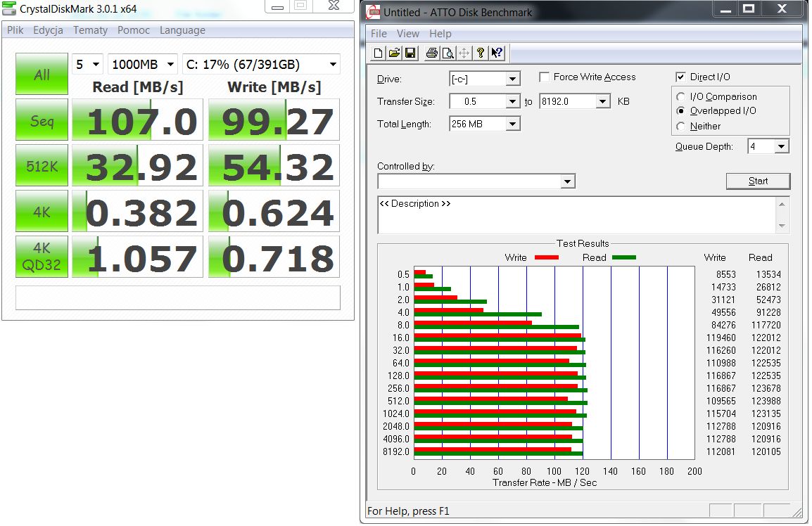812x526 pixels.
Task: Click the 8192.0 read result 120105
Action: pyautogui.click(x=766, y=451)
